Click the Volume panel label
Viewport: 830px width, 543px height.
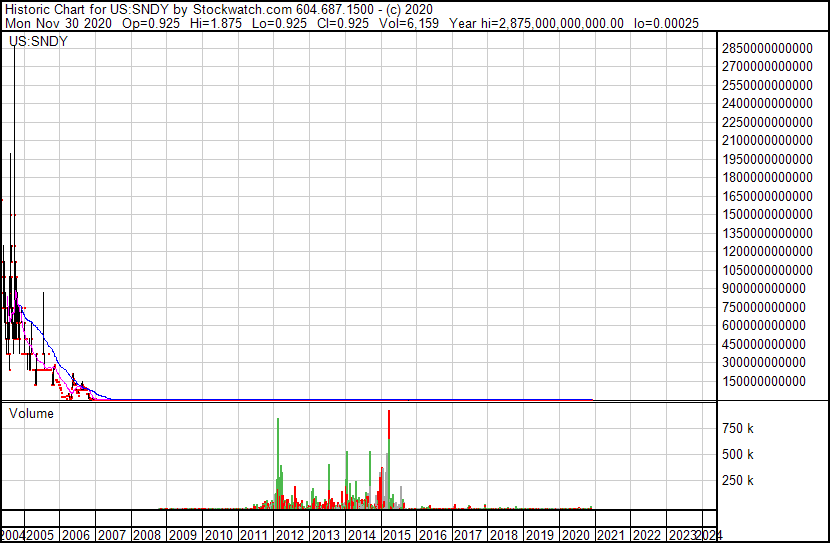tap(31, 413)
